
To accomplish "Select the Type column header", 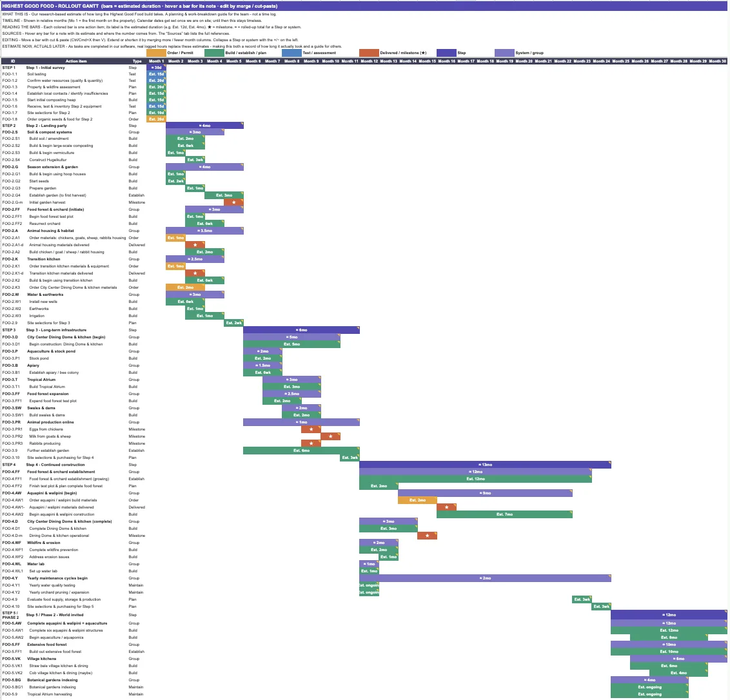I will coord(137,61).
